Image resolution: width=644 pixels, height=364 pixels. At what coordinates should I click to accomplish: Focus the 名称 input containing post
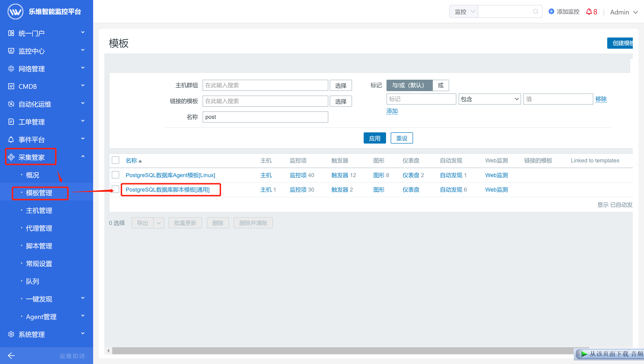click(265, 117)
